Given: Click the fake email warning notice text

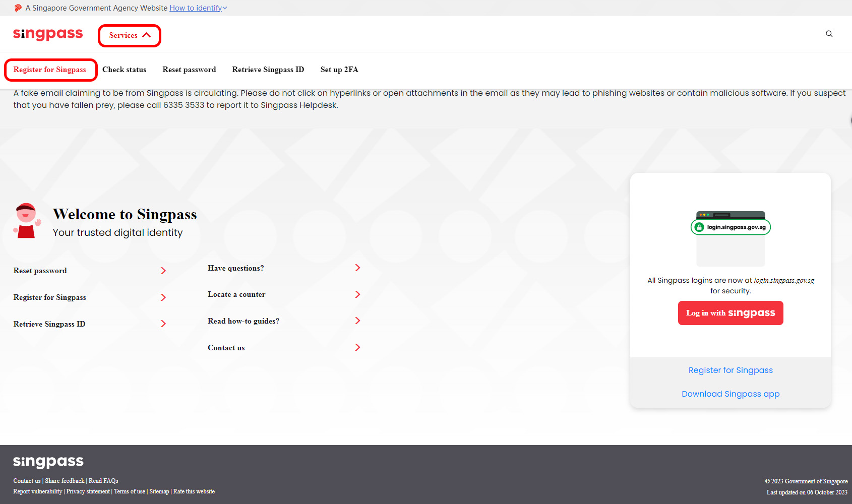Looking at the screenshot, I should click(430, 99).
